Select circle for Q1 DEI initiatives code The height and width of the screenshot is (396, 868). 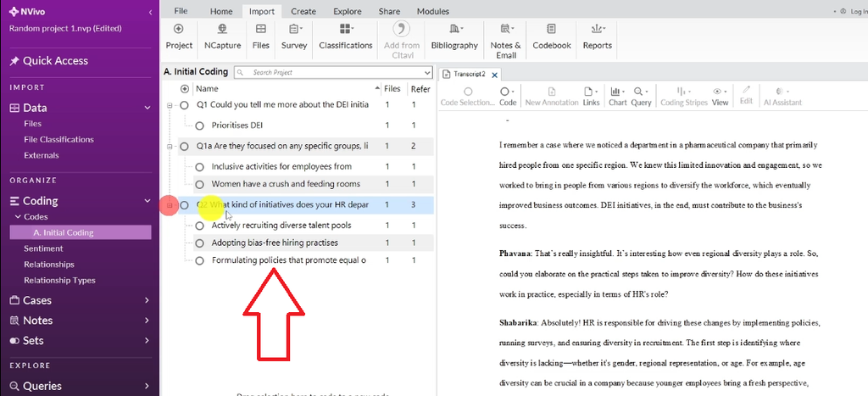pos(185,104)
